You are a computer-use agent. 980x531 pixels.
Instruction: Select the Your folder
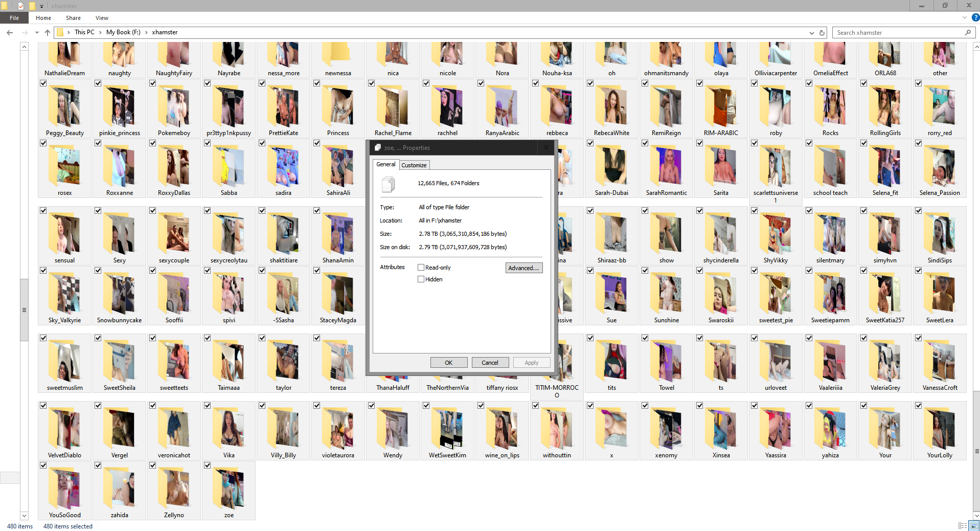click(x=885, y=431)
